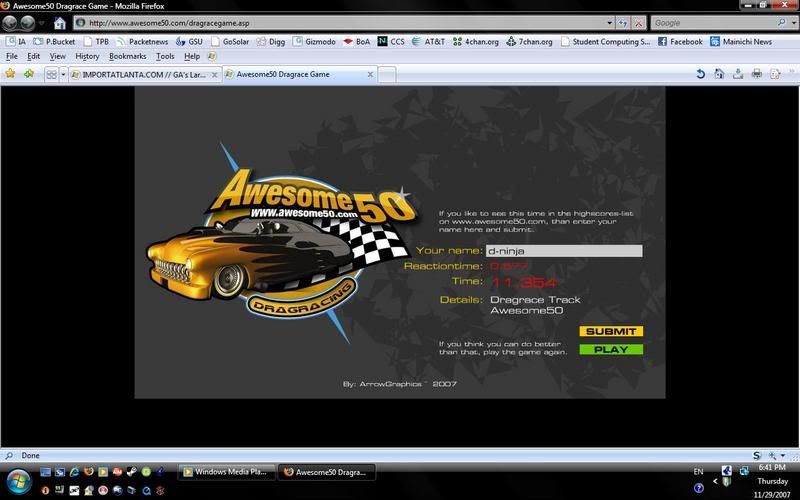Open the Digg bookmark
Screen dimensions: 800x500
(271, 41)
